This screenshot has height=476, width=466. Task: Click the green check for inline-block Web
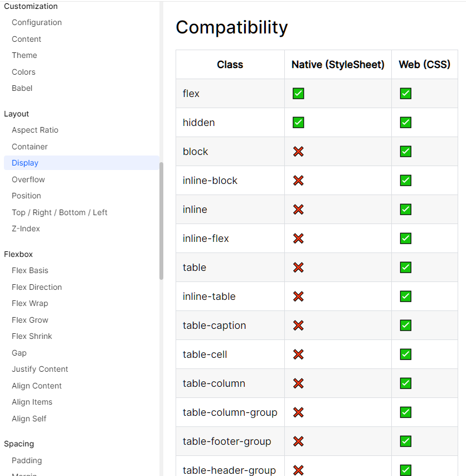click(x=406, y=181)
